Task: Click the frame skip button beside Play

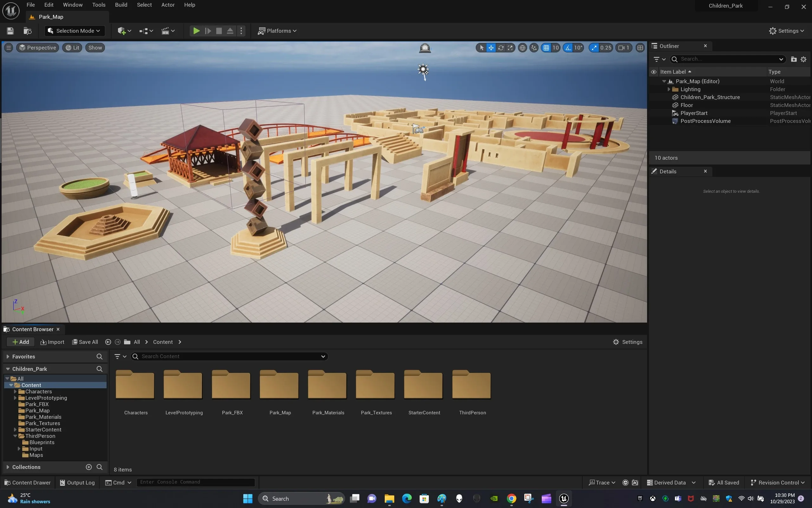Action: coord(208,31)
